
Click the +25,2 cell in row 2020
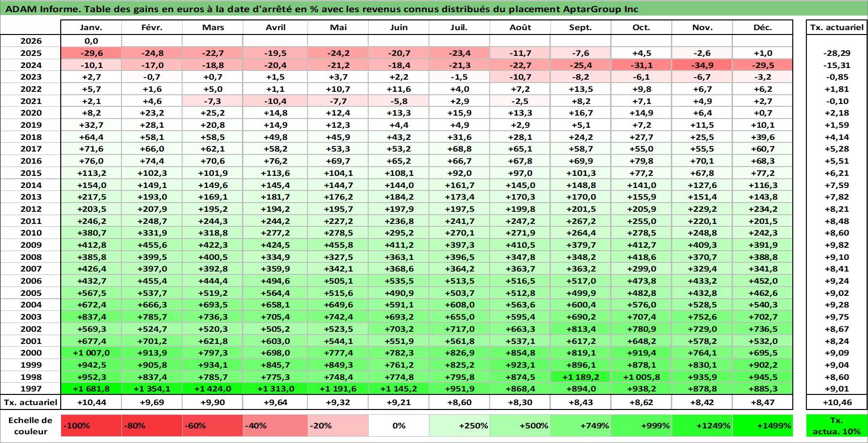point(213,113)
